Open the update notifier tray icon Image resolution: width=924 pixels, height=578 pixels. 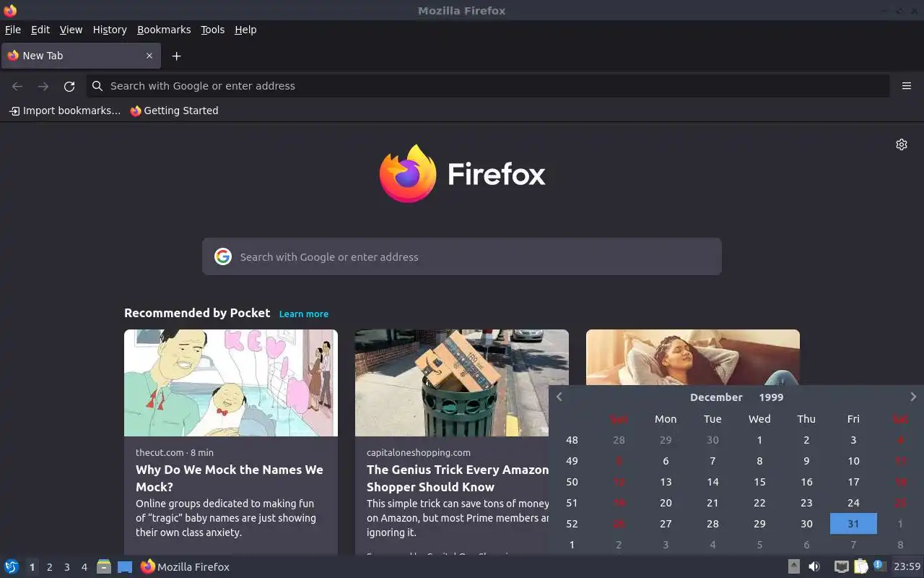point(879,566)
